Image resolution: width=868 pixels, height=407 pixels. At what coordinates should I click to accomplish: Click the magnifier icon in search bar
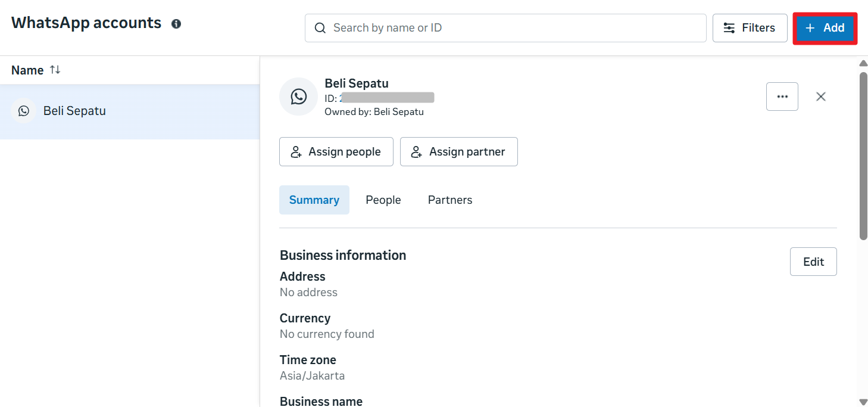click(320, 28)
